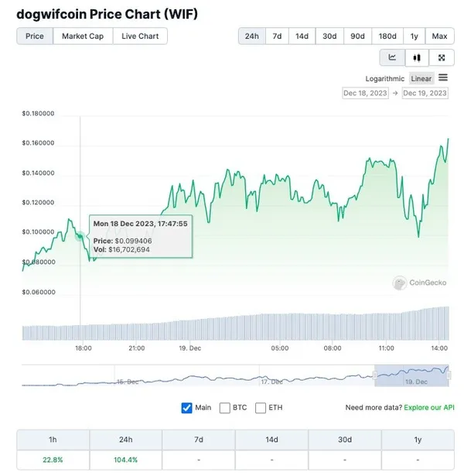
Task: Switch to line chart view
Action: (x=392, y=57)
